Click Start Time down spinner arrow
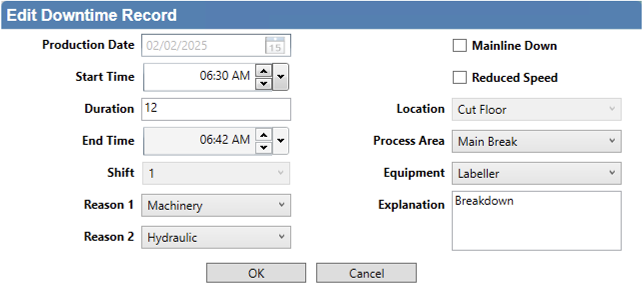The height and width of the screenshot is (292, 644). click(263, 83)
